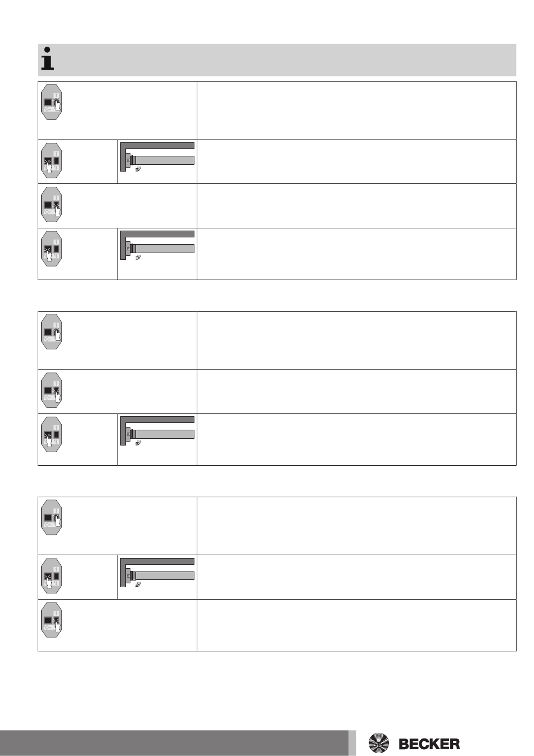Click the remote icon in first table's second row
The image size is (534, 756).
(x=52, y=161)
